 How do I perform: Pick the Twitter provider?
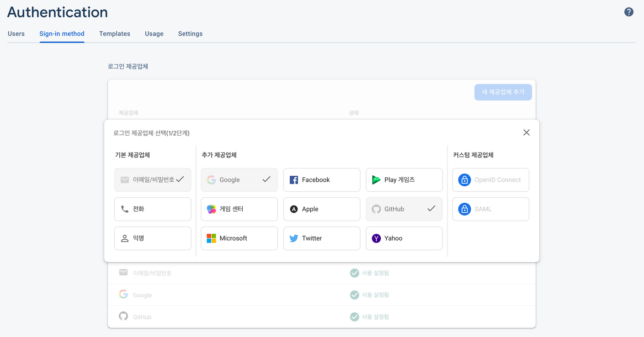(x=322, y=238)
